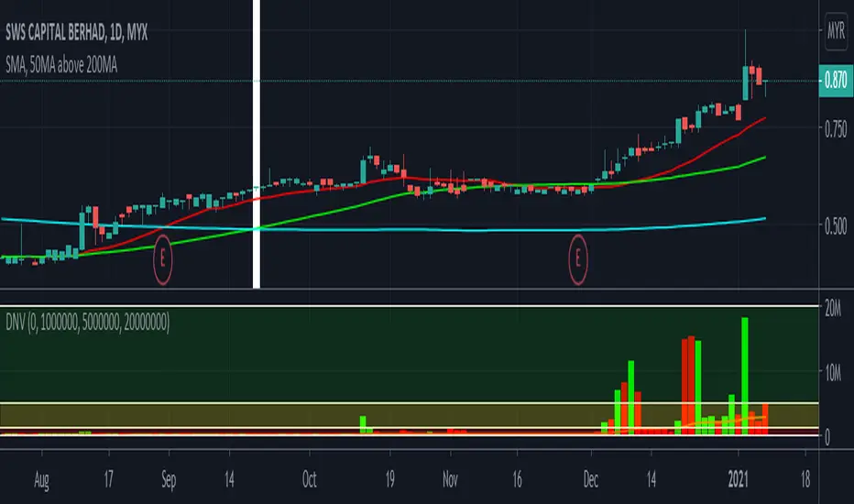
Task: Click the 0 volume axis label
Action: coord(827,437)
